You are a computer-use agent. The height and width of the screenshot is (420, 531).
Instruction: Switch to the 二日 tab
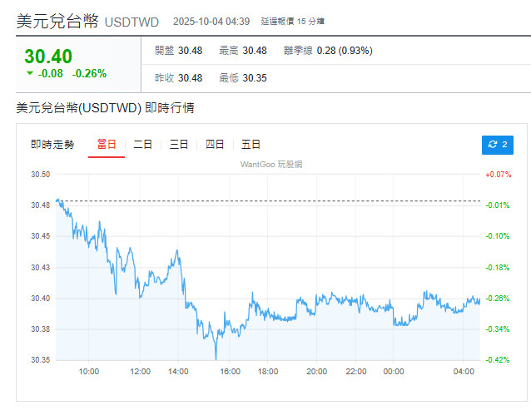(x=143, y=145)
